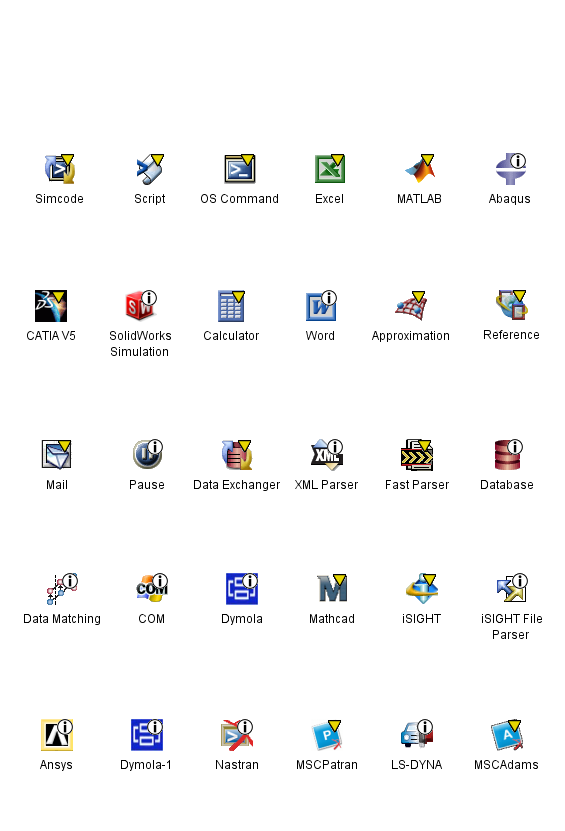Click the Script component icon

(x=149, y=169)
